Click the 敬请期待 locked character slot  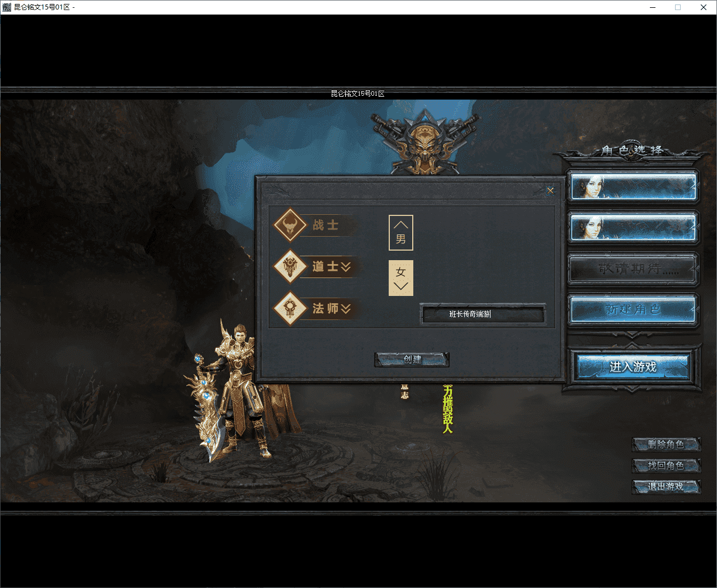point(633,269)
